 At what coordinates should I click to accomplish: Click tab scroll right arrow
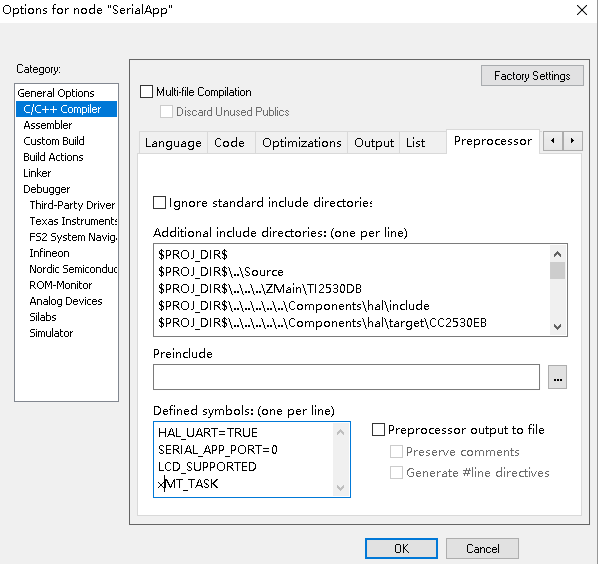coord(572,141)
